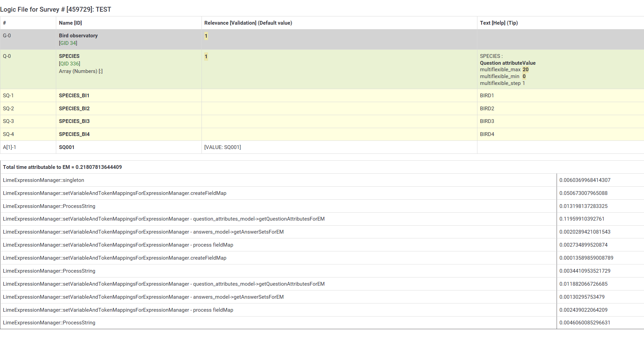644x347 pixels.
Task: Open the QID 336 question link
Action: [69, 64]
